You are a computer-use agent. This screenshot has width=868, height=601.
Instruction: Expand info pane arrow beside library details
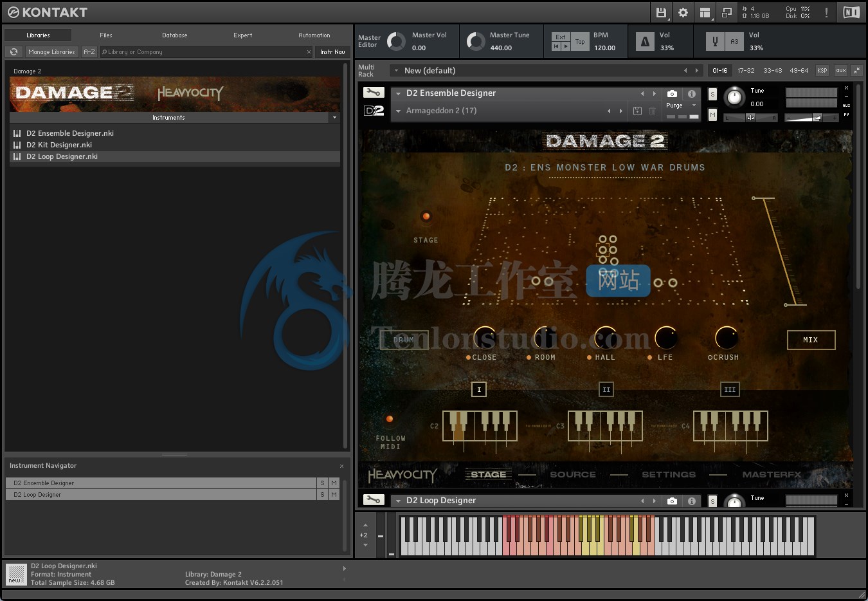[x=344, y=568]
